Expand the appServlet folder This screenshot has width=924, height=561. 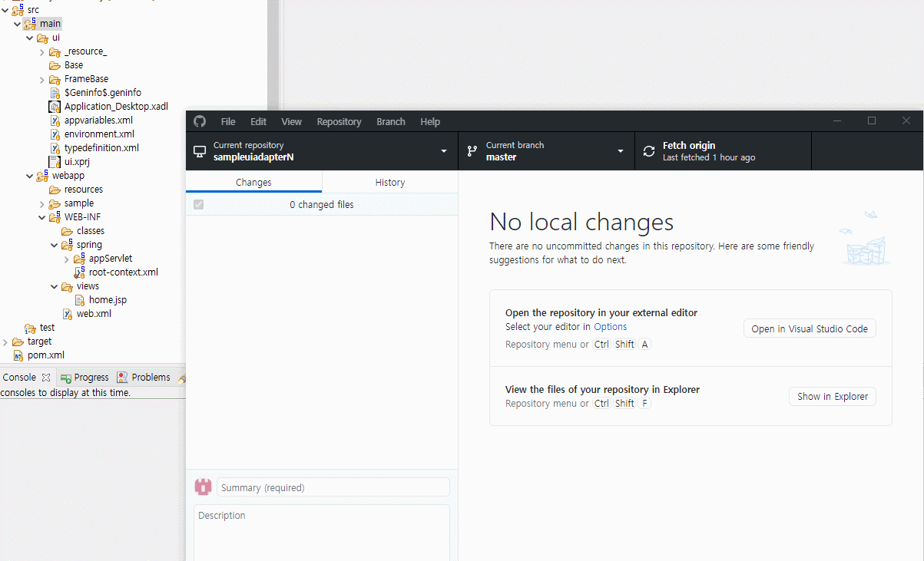pyautogui.click(x=66, y=259)
